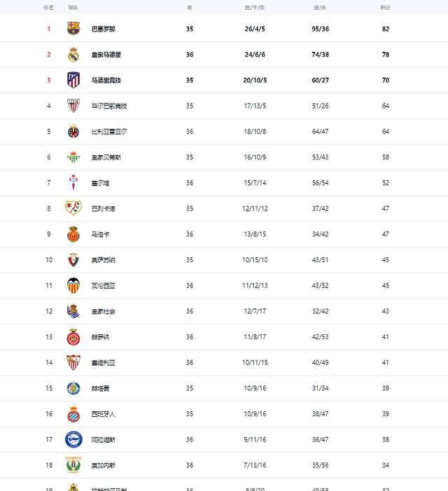Select the Rayo Vallecano badge

point(73,208)
